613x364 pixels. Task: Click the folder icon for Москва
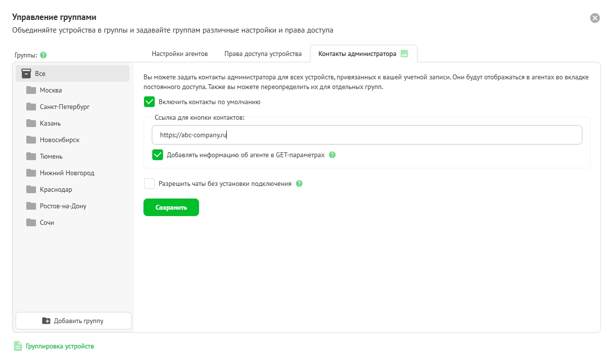point(31,90)
